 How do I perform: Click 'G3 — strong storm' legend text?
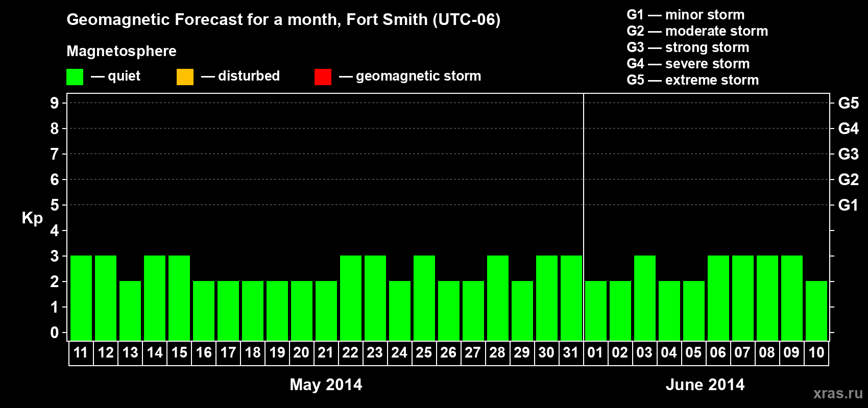pos(688,47)
